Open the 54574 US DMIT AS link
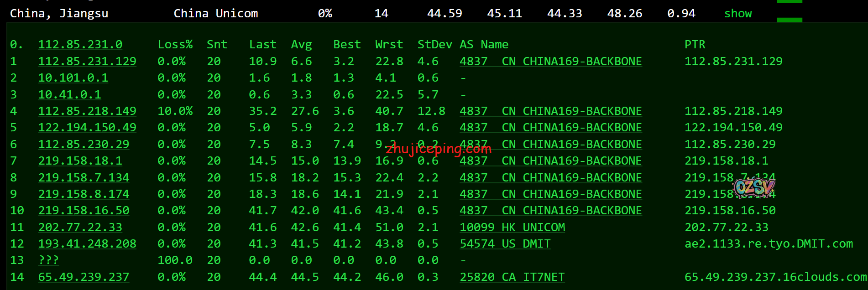Screen dimensions: 868x290 pos(505,244)
